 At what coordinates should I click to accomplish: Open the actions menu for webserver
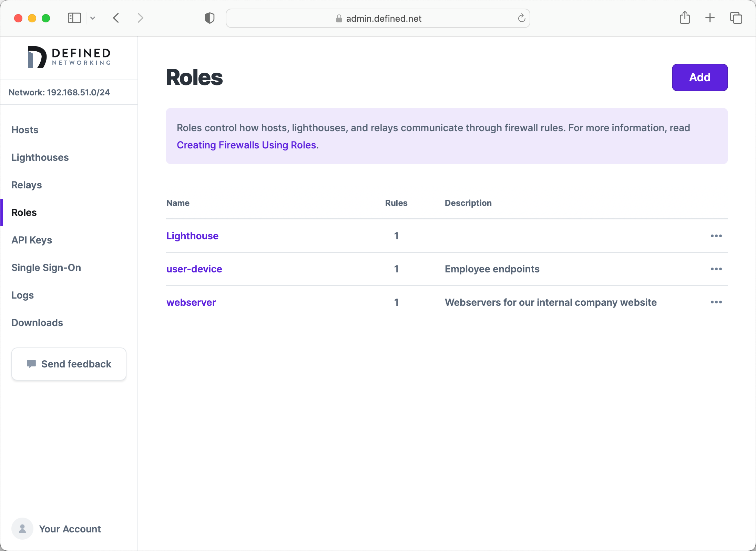[x=716, y=302]
